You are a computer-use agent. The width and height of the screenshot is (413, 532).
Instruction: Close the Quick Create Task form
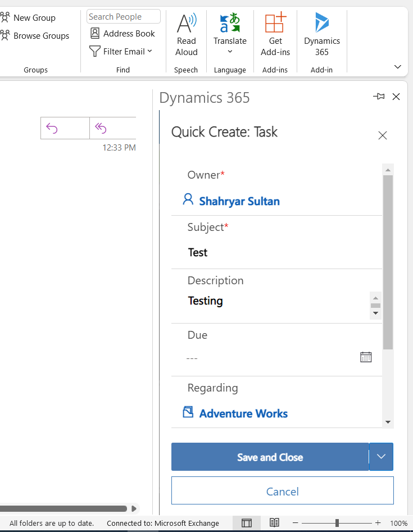pos(383,135)
